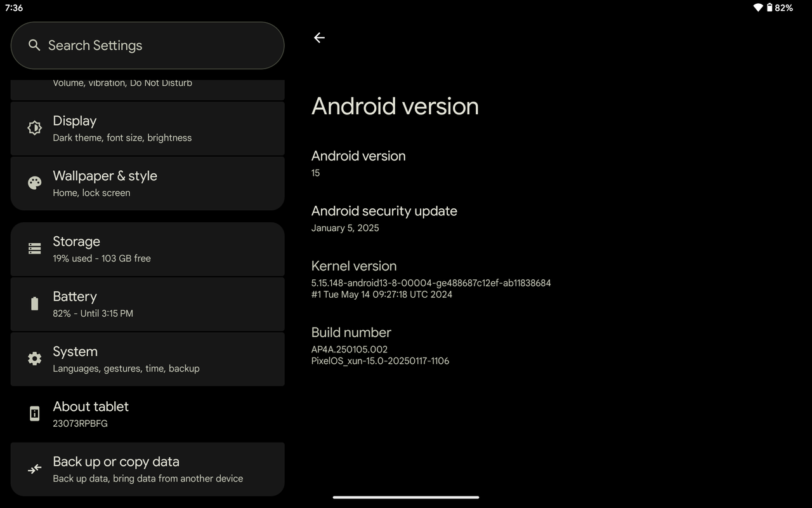812x508 pixels.
Task: Click the search magnifier icon
Action: tap(34, 45)
